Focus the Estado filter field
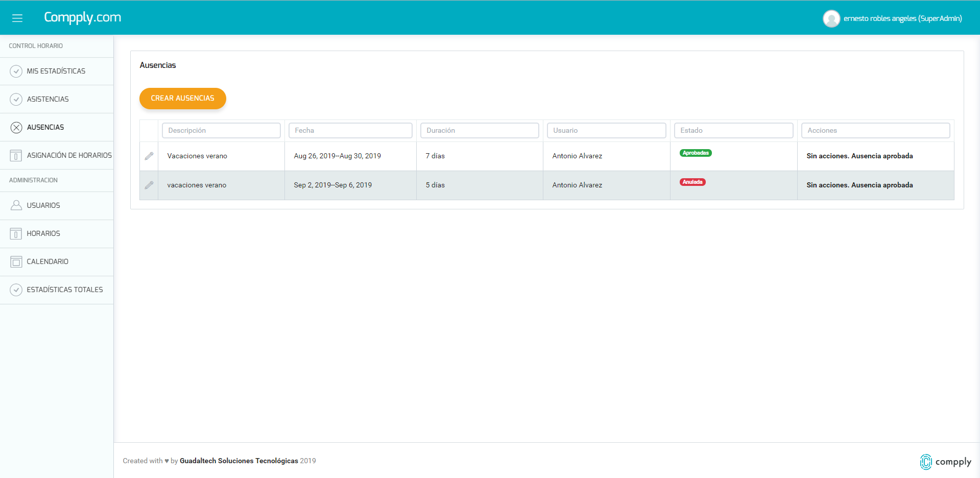Image resolution: width=980 pixels, height=478 pixels. click(x=733, y=130)
